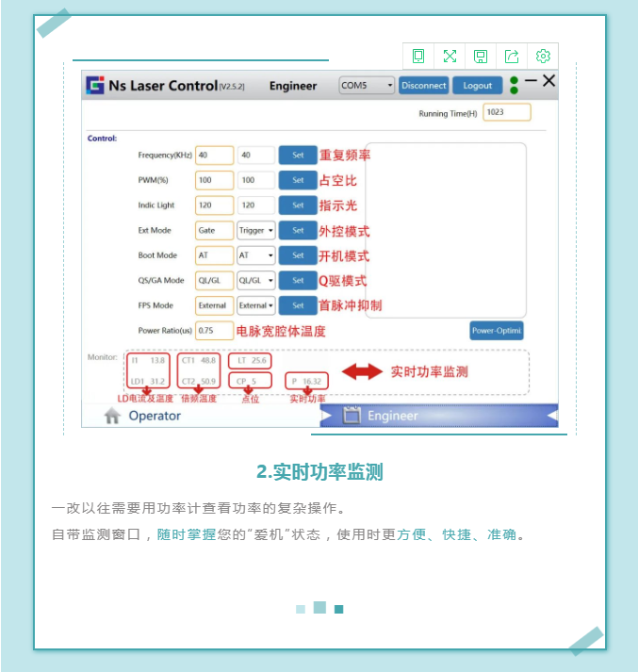Click the phone view icon in top toolbar
The image size is (638, 672).
(418, 57)
